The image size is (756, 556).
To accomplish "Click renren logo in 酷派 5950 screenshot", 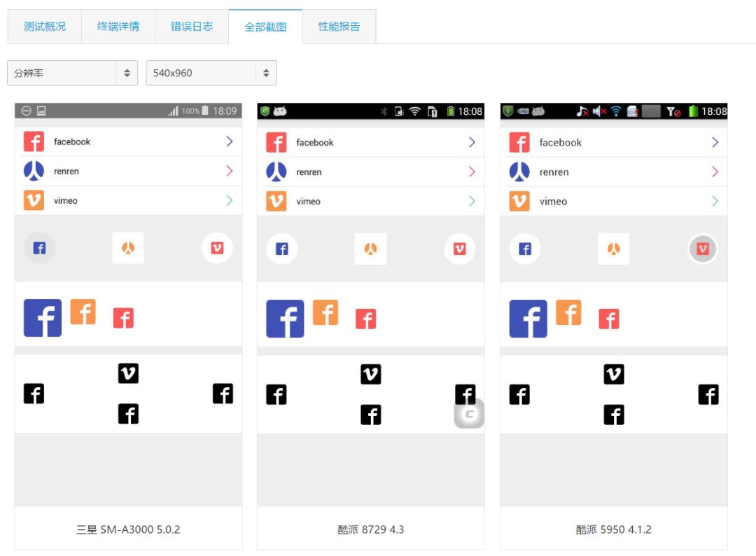I will [x=519, y=172].
